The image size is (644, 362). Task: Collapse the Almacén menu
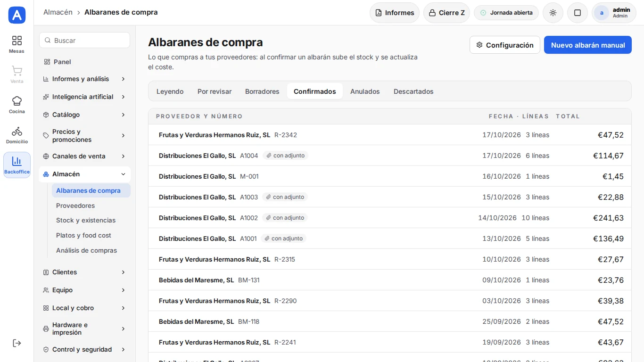click(84, 174)
